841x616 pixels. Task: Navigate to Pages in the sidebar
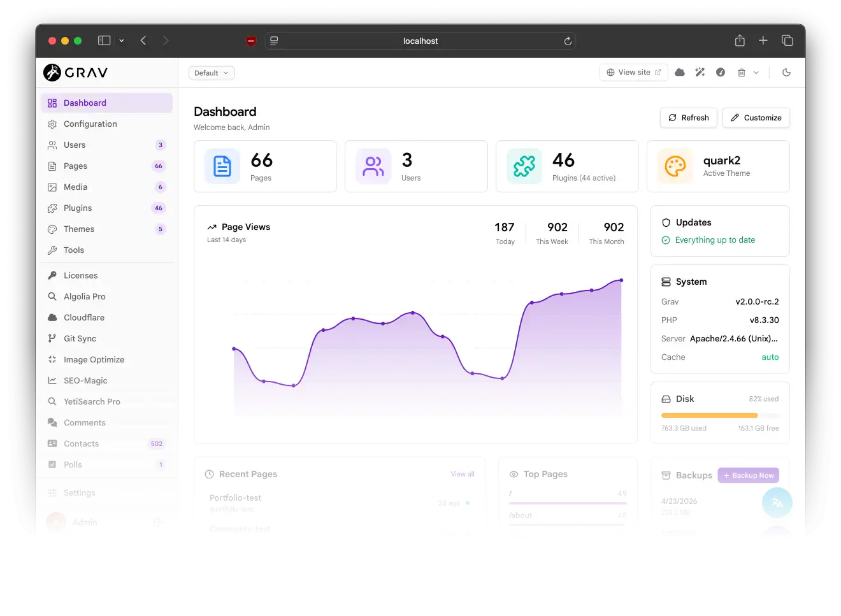[107, 166]
